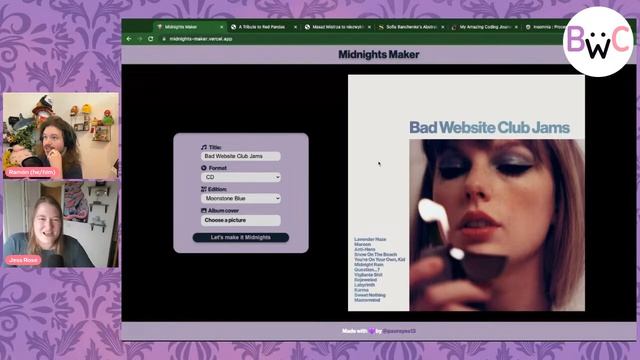Click the icon beside Edition label
The image size is (640, 360).
[204, 189]
